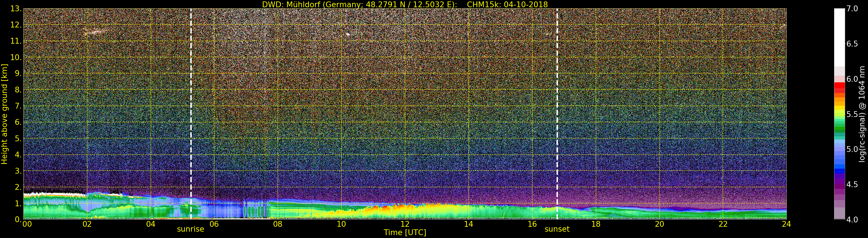Viewport: 868px width, 238px height.
Task: Click the height axis tick '10.'
Action: click(16, 57)
